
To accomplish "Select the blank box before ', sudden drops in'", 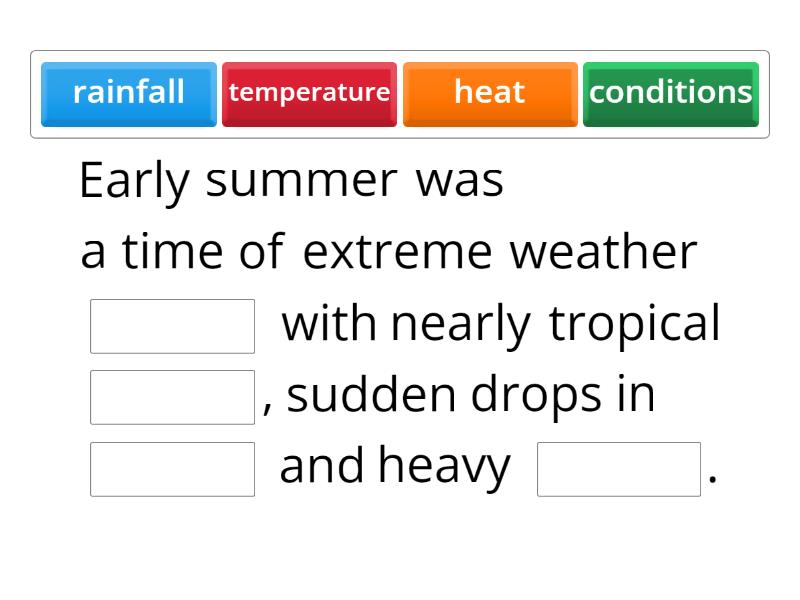I will tap(172, 397).
